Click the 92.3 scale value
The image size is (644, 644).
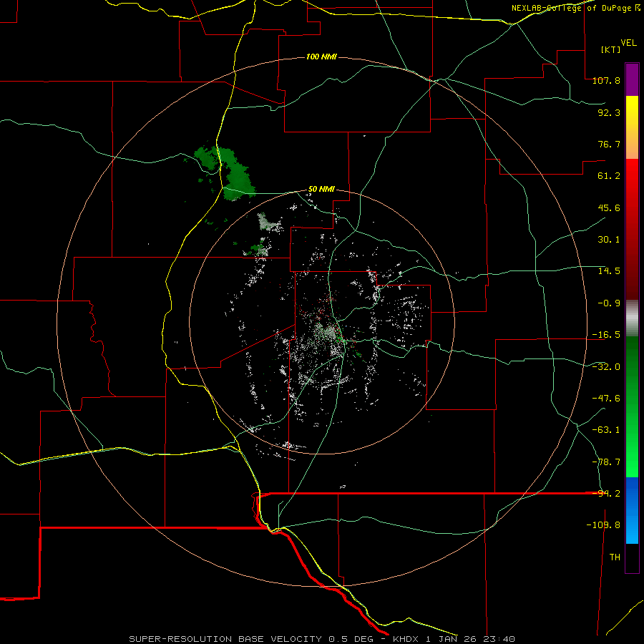tap(609, 112)
